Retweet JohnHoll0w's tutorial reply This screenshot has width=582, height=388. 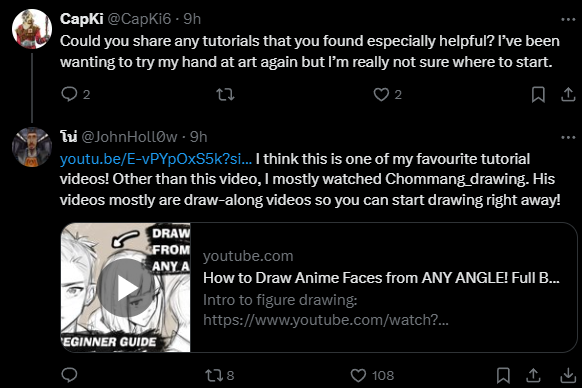tap(214, 375)
